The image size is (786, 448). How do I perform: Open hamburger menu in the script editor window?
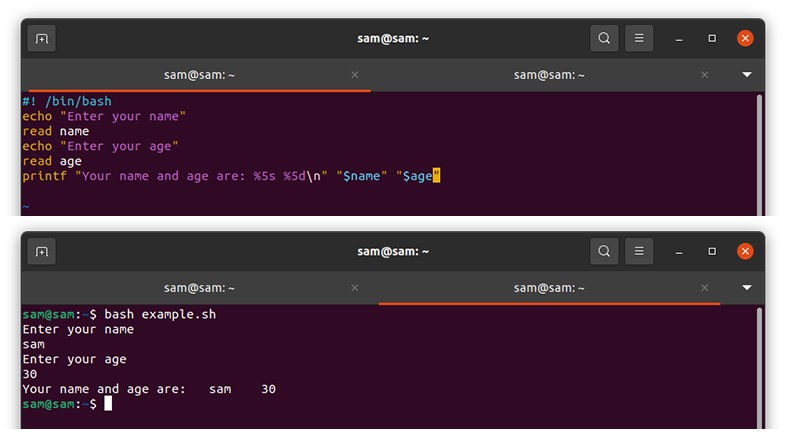640,39
